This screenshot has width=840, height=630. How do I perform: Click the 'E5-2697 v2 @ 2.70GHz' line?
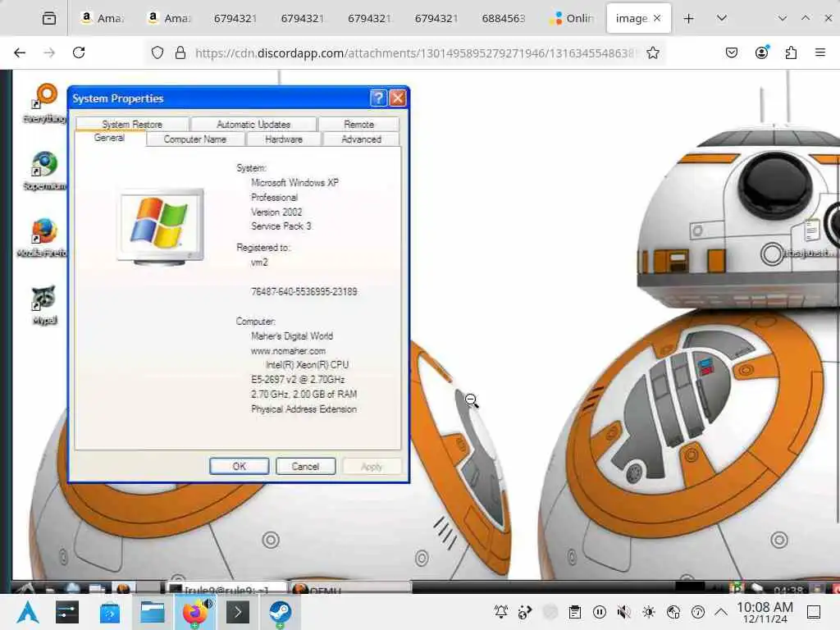(x=298, y=379)
